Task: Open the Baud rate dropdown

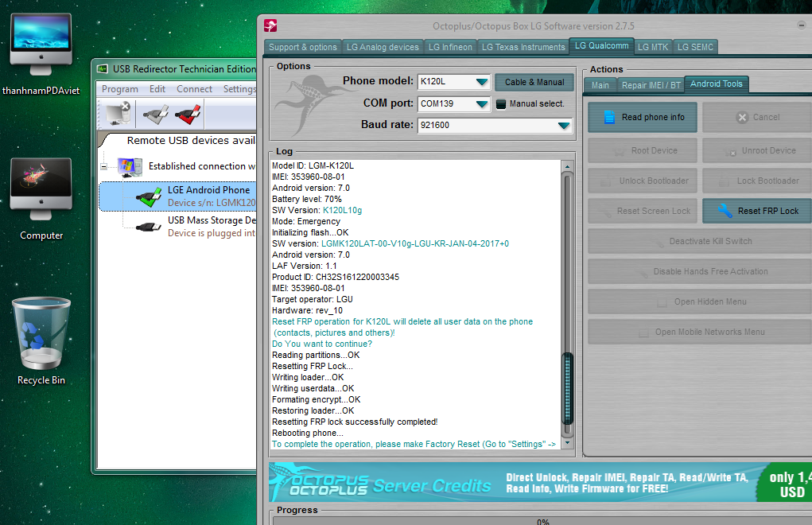Action: coord(563,126)
